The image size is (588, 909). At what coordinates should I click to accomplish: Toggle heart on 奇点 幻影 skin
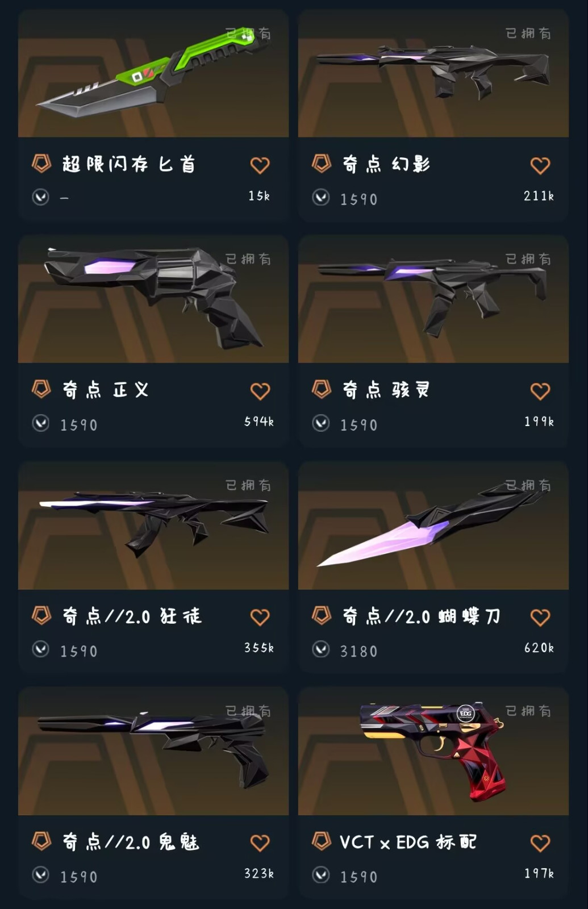click(x=540, y=165)
